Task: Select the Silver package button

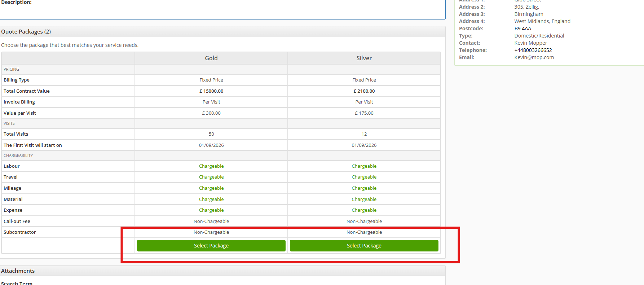Action: [364, 246]
